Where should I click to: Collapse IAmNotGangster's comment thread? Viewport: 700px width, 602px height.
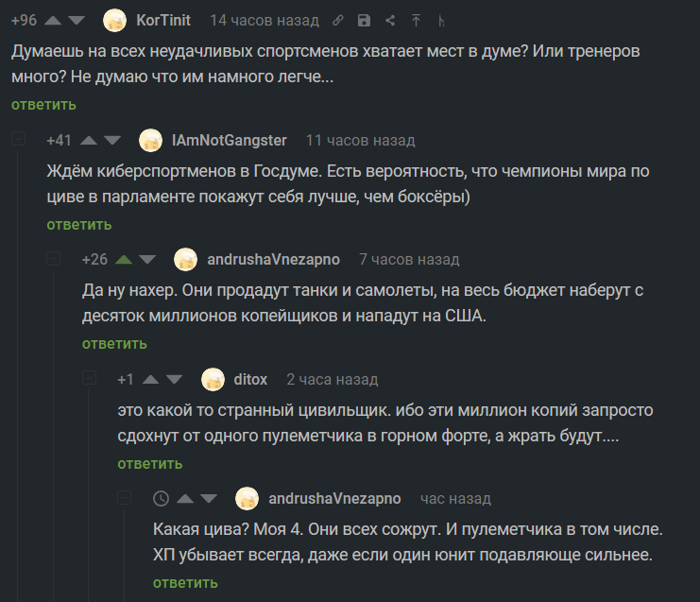(x=18, y=140)
